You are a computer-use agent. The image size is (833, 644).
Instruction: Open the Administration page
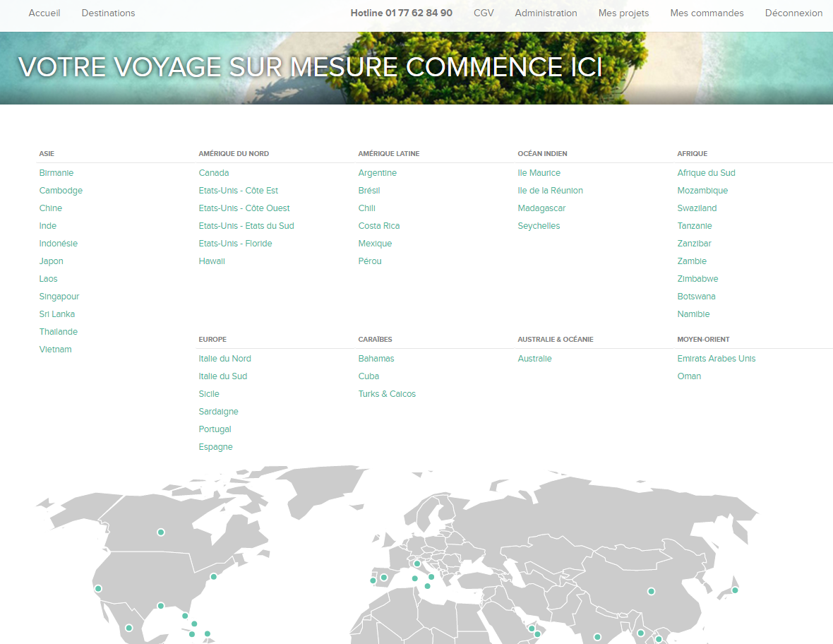coord(546,13)
